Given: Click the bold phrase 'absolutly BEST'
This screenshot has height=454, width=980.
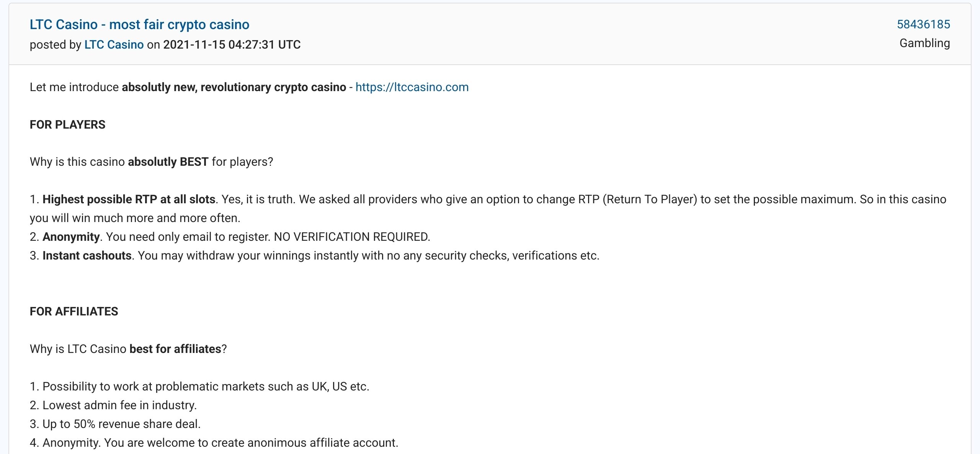Looking at the screenshot, I should tap(168, 162).
